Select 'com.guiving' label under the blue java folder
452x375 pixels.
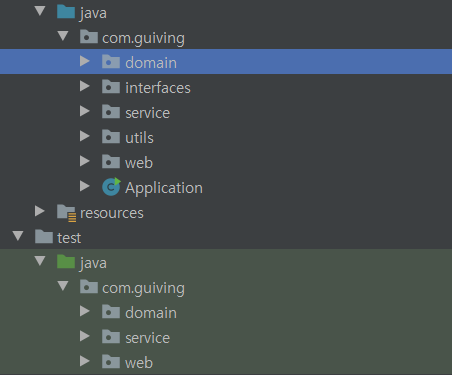(143, 38)
